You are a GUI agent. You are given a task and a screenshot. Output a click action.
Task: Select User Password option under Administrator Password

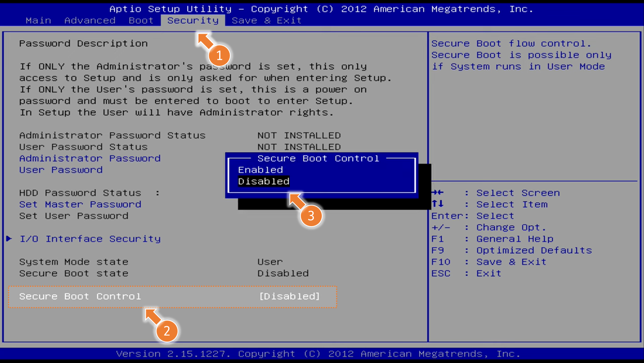pyautogui.click(x=61, y=170)
